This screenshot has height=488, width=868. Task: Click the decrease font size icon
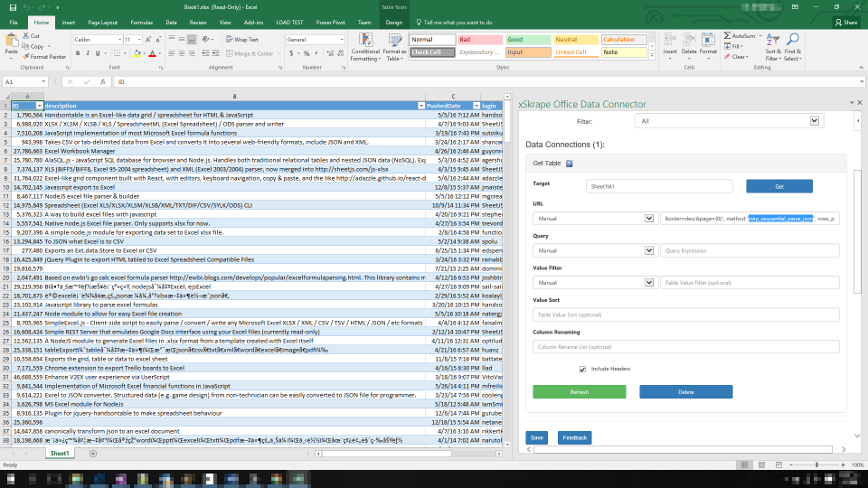click(157, 40)
